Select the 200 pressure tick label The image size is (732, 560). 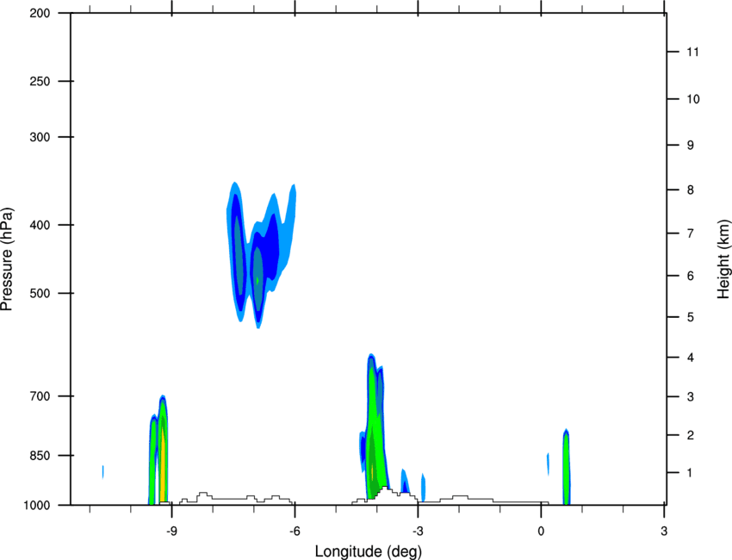coord(40,13)
